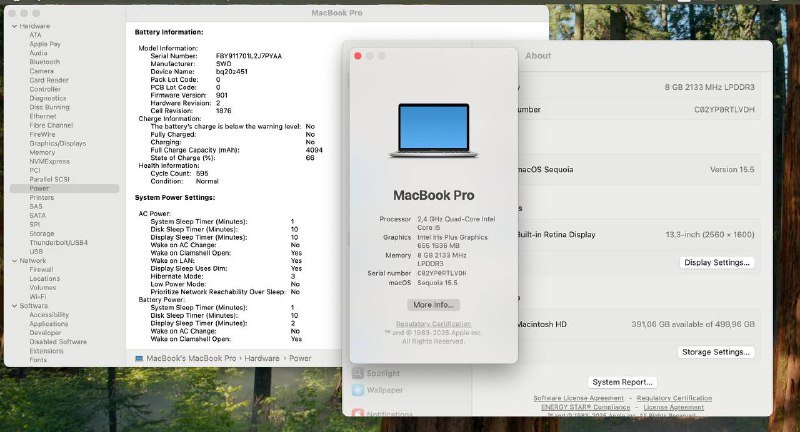
Task: Select Controller in the Hardware list
Action: tap(45, 89)
